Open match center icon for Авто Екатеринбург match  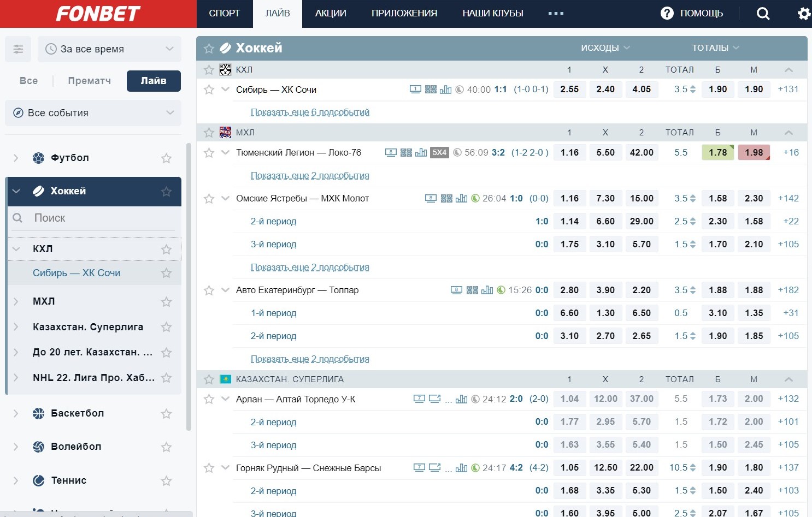coord(472,290)
